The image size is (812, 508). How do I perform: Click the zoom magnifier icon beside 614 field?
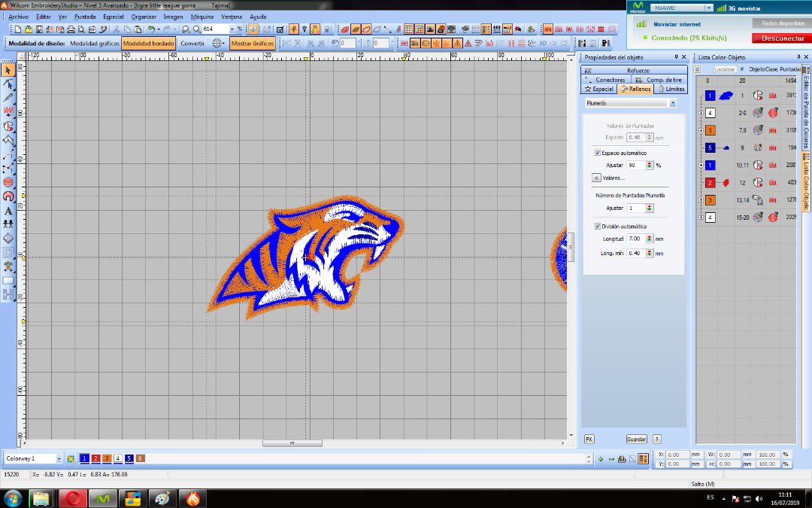point(197,29)
